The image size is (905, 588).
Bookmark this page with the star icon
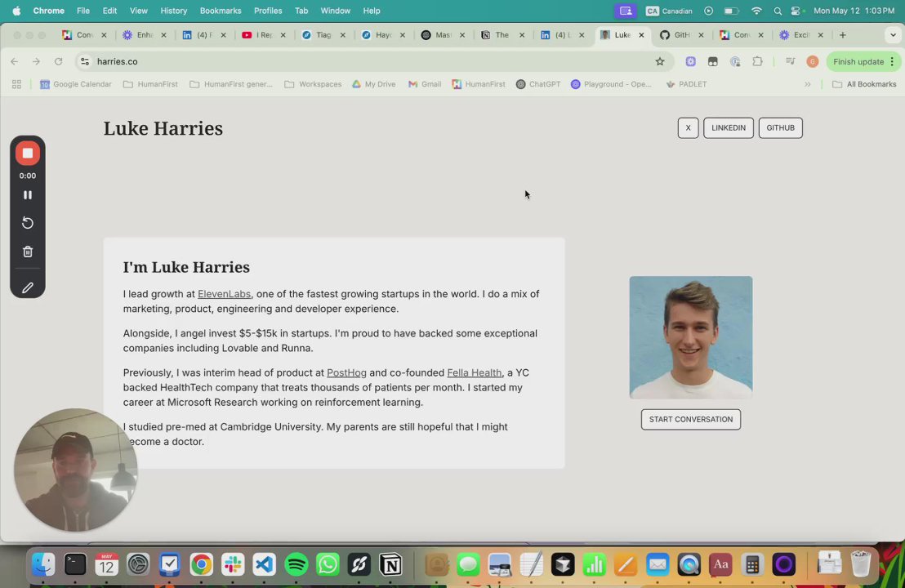pyautogui.click(x=660, y=62)
